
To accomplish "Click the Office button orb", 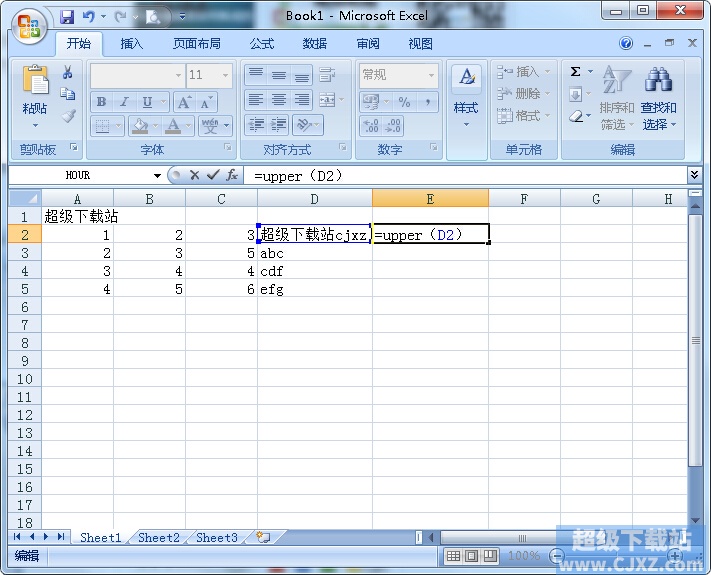I will click(29, 27).
